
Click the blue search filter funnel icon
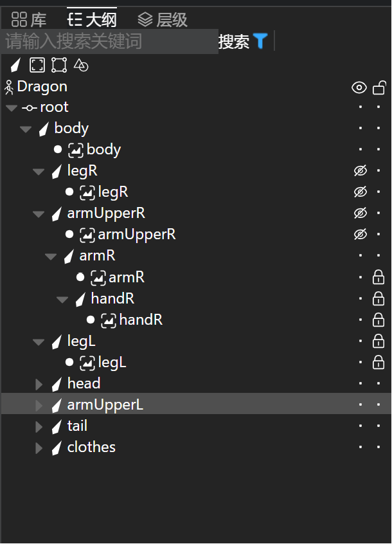click(260, 41)
